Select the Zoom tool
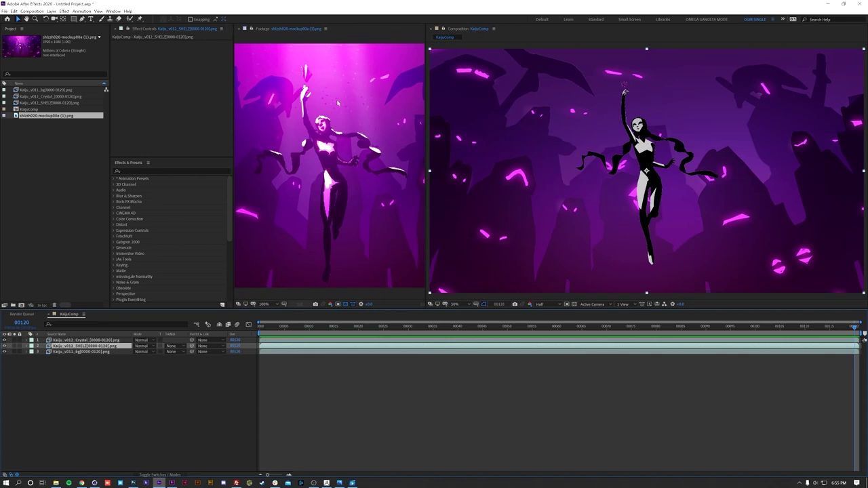This screenshot has height=488, width=868. pyautogui.click(x=35, y=19)
